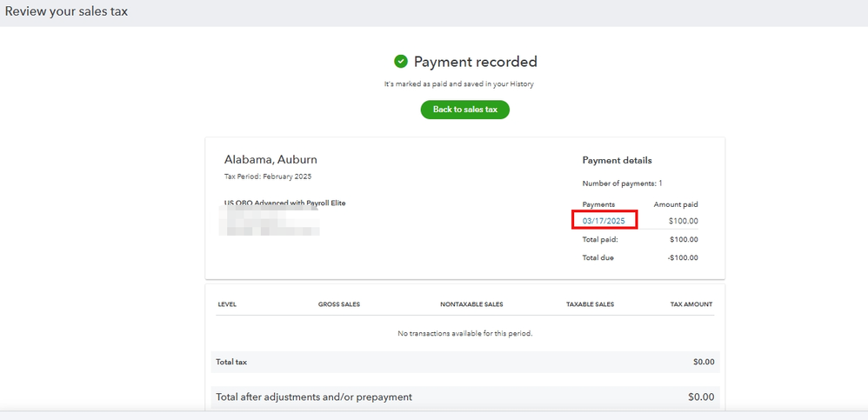Click the No transactions available message
The width and height of the screenshot is (868, 420).
click(464, 333)
